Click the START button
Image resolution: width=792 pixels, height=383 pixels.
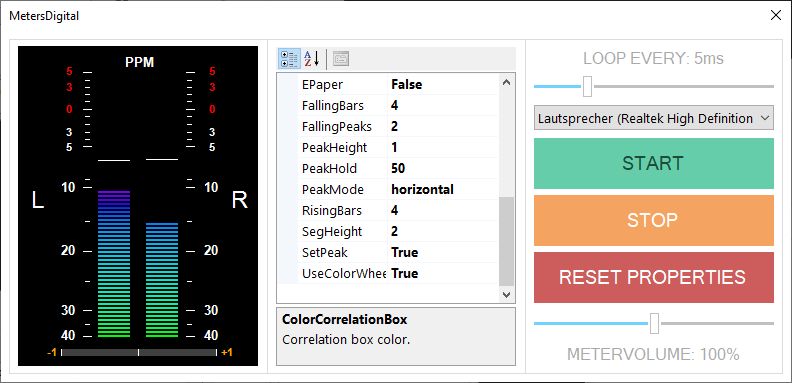pos(654,163)
